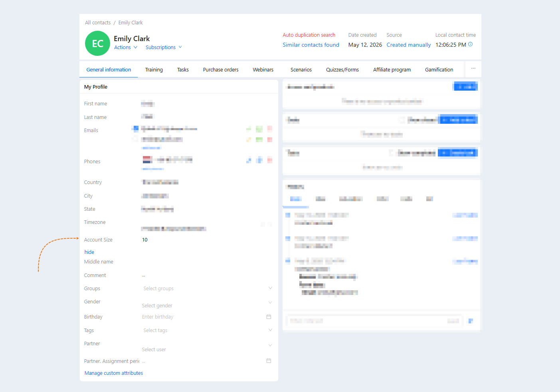Click the Middle name field label
The height and width of the screenshot is (392, 560).
(99, 261)
